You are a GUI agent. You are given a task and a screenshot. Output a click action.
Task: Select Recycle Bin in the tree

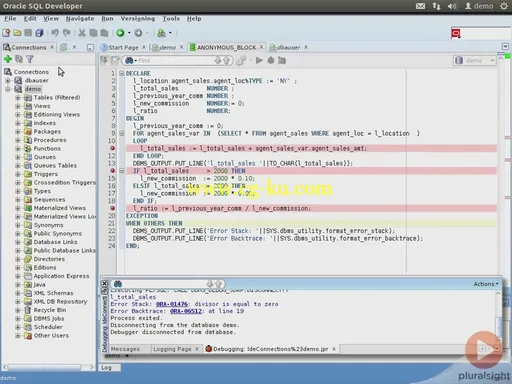[x=50, y=310]
